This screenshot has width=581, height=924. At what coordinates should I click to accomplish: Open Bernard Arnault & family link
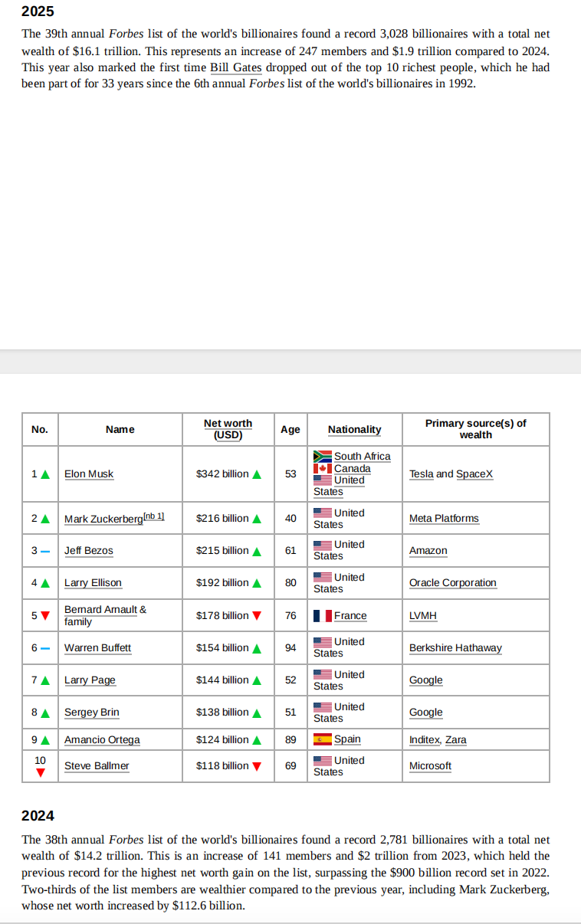(x=105, y=615)
